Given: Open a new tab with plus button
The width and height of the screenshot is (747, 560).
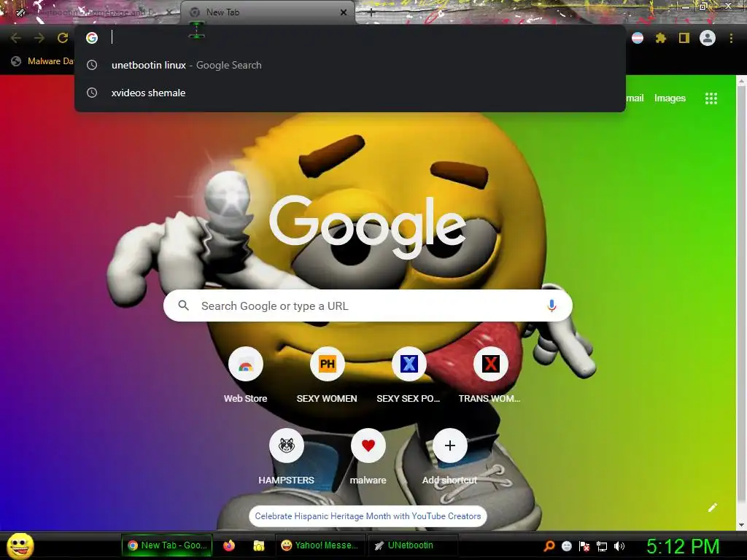Looking at the screenshot, I should pos(371,12).
